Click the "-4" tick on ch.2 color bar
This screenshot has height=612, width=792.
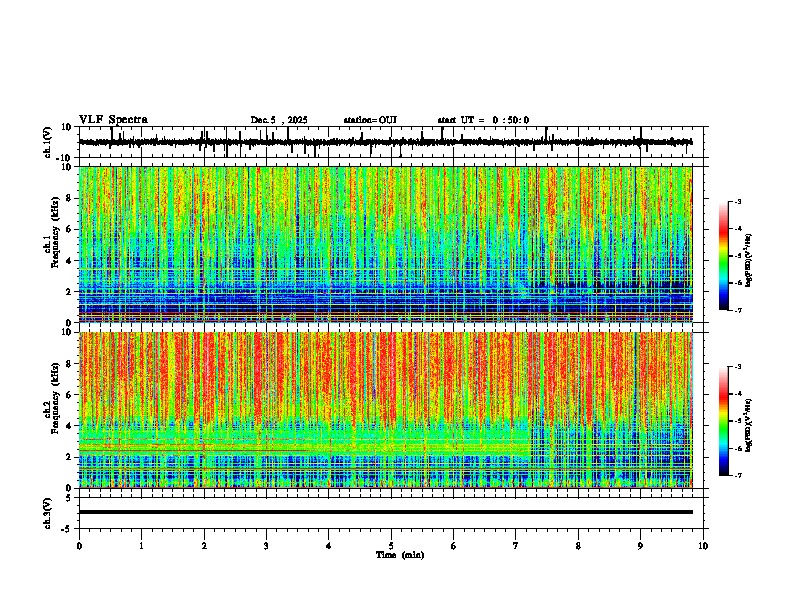point(737,394)
